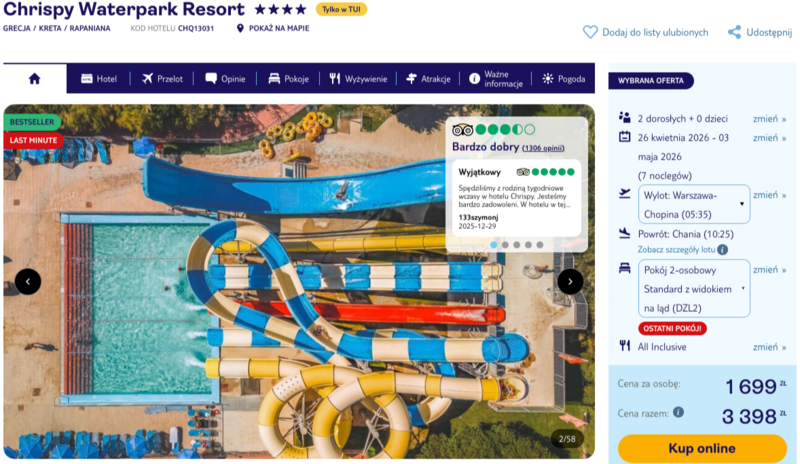Show previous photo with left arrow
This screenshot has width=800, height=464.
pyautogui.click(x=28, y=281)
